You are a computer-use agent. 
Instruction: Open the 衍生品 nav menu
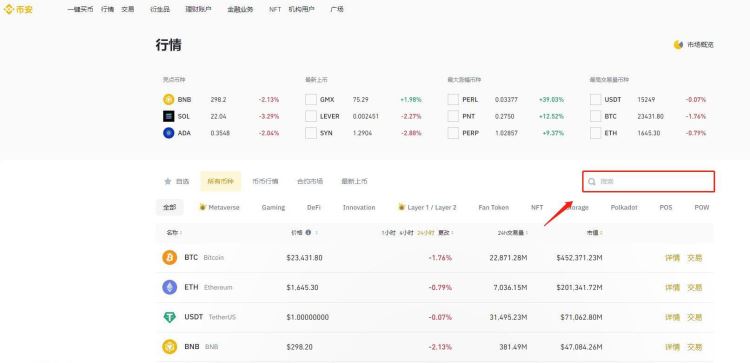(x=160, y=9)
